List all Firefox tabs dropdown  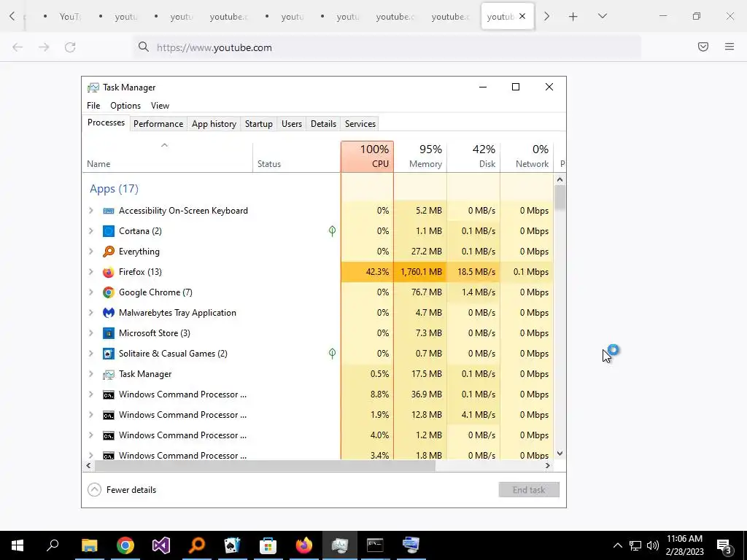click(x=602, y=16)
